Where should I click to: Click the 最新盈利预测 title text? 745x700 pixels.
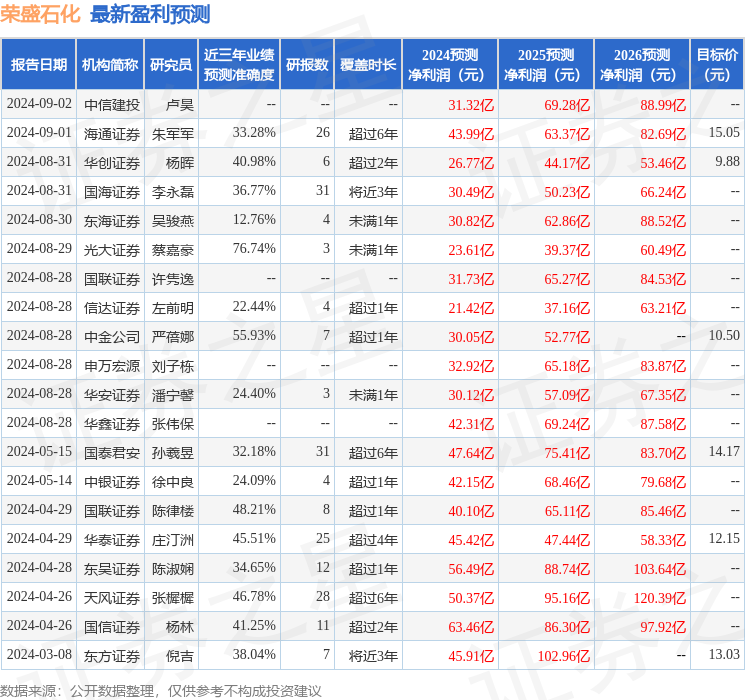coord(150,14)
